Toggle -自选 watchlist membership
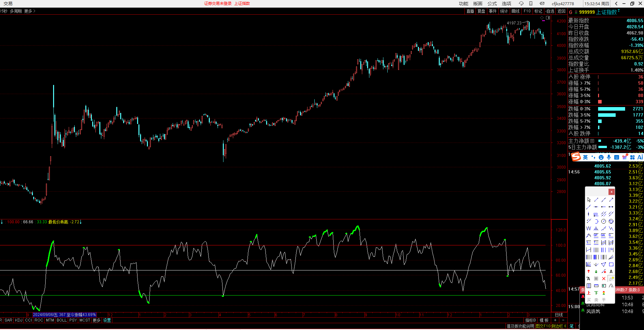Screen dimensions: 644x330 pos(550,11)
